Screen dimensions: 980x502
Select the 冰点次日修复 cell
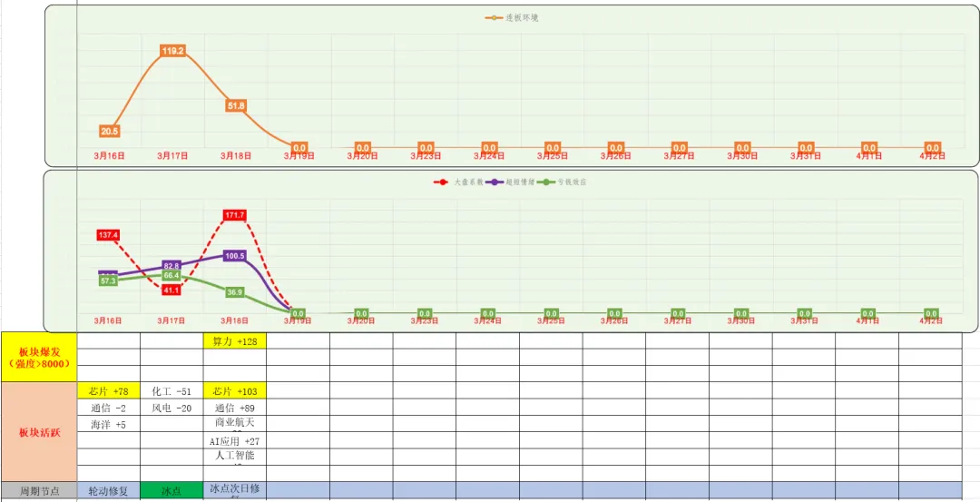coord(235,491)
